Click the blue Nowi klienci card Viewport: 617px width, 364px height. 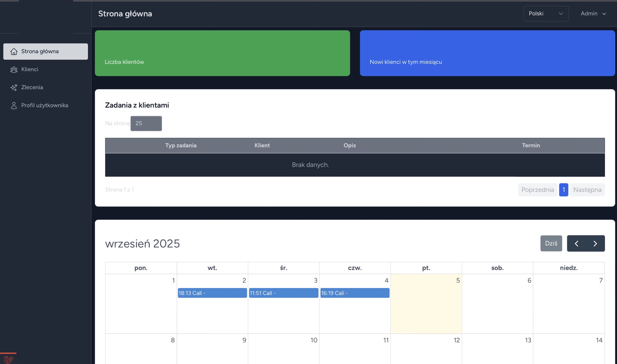click(488, 53)
